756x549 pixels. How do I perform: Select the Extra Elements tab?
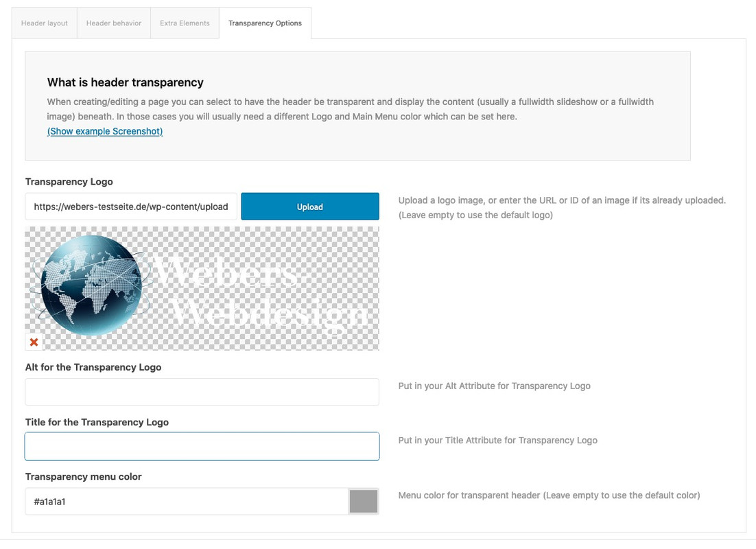click(185, 23)
